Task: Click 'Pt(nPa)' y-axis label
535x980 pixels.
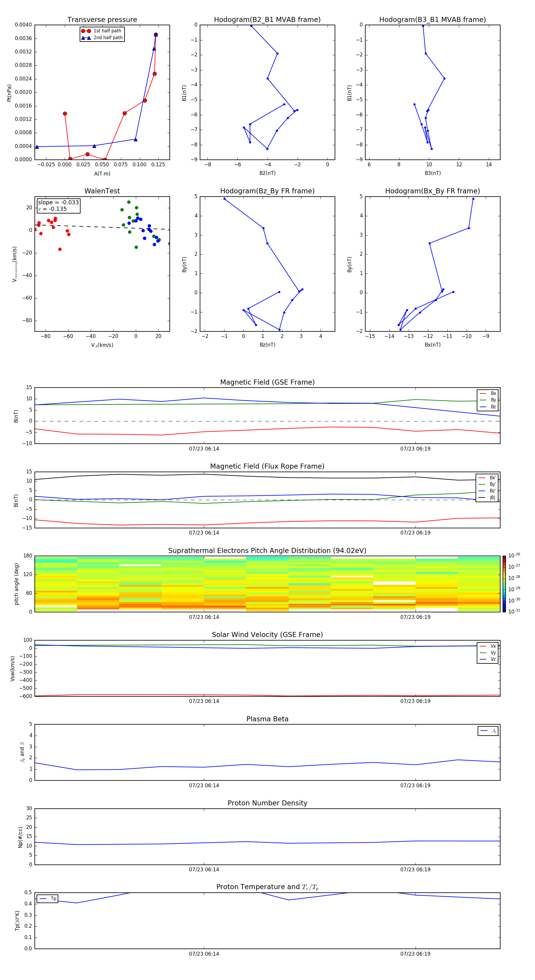Action: click(x=9, y=93)
